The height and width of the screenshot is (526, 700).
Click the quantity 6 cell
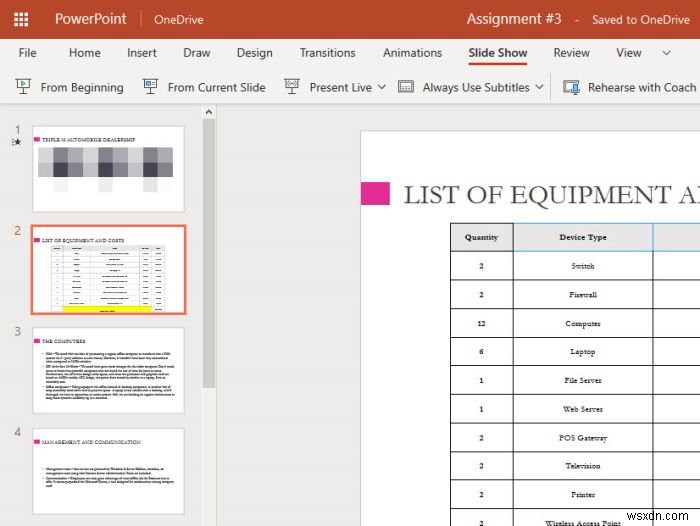click(x=481, y=352)
